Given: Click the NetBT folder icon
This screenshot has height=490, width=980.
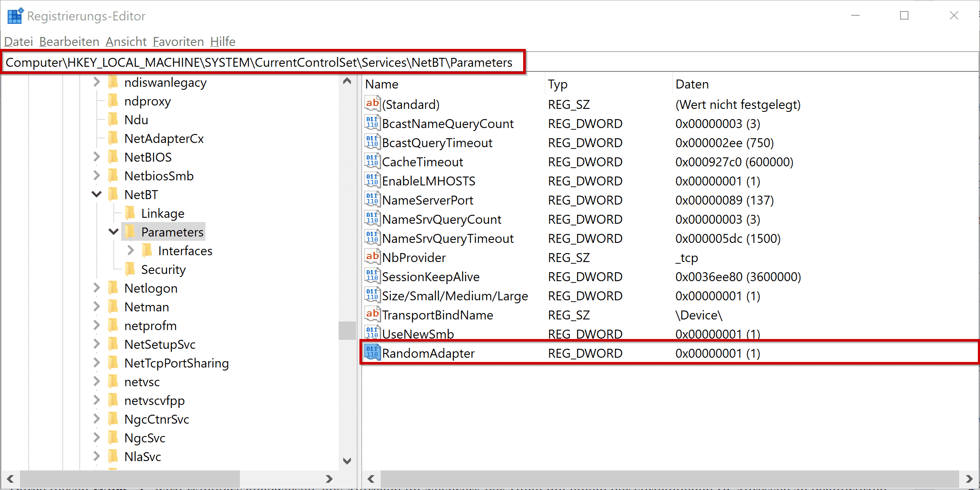Looking at the screenshot, I should 113,194.
